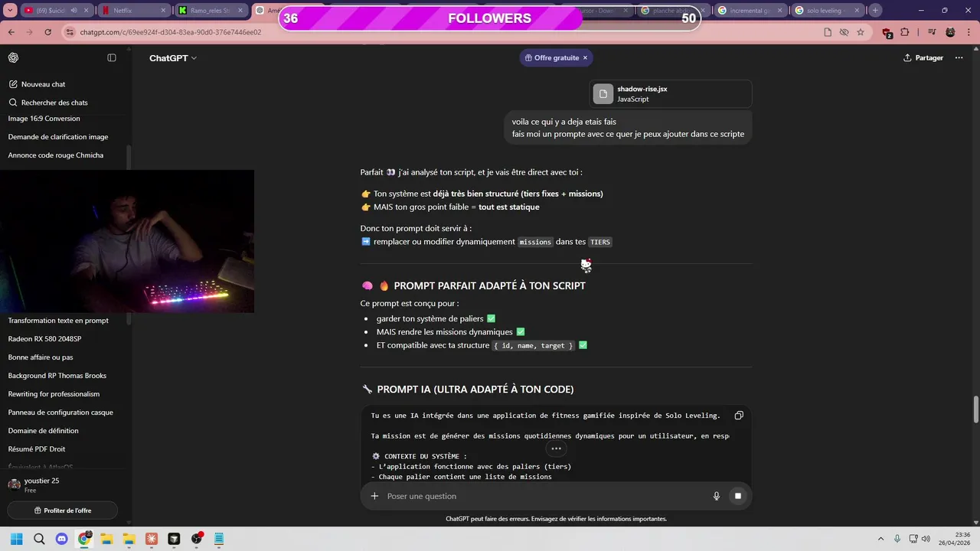
Task: Open the Chrome profile avatar
Action: [x=950, y=32]
